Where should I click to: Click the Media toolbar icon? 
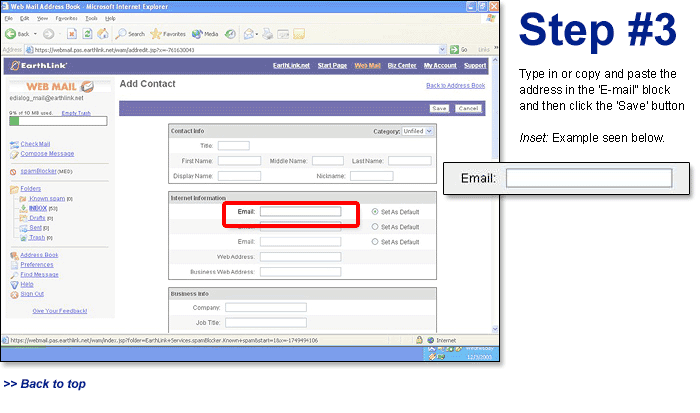coord(196,33)
